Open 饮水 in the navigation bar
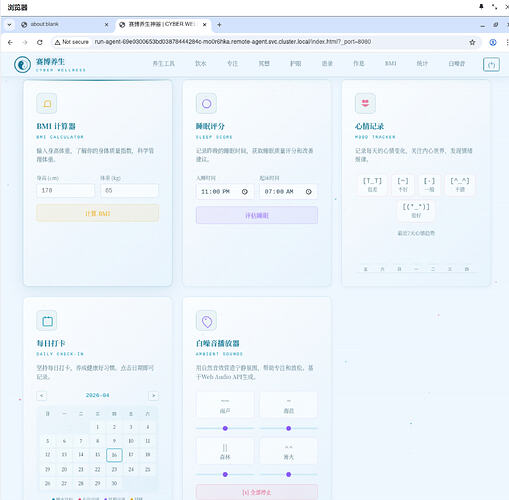 coord(201,64)
